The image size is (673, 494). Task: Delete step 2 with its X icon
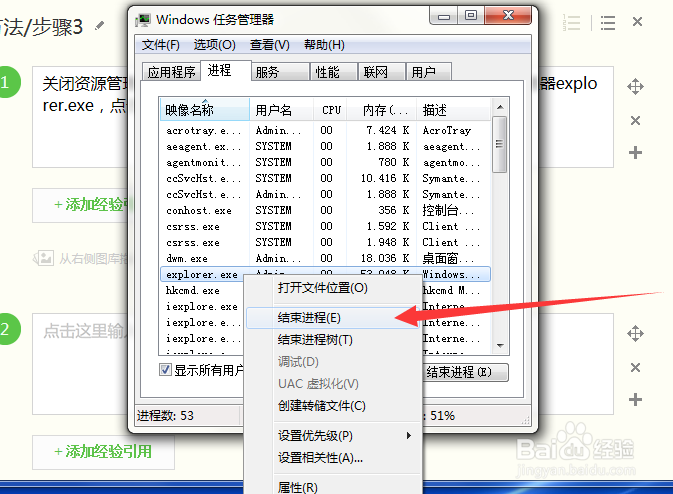(x=635, y=367)
